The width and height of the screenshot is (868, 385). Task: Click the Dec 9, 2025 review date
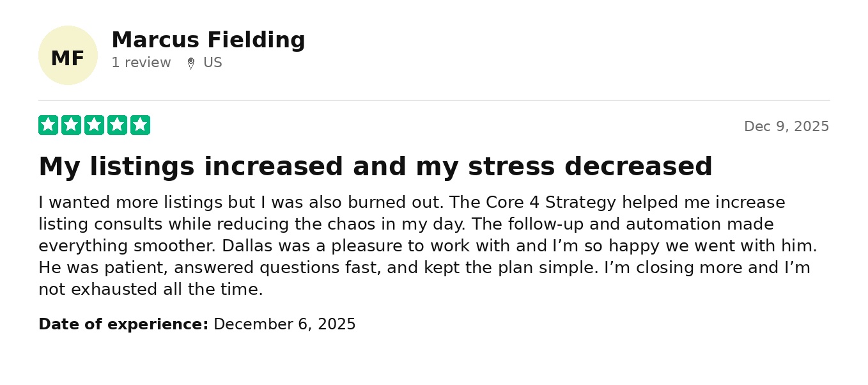(x=786, y=127)
